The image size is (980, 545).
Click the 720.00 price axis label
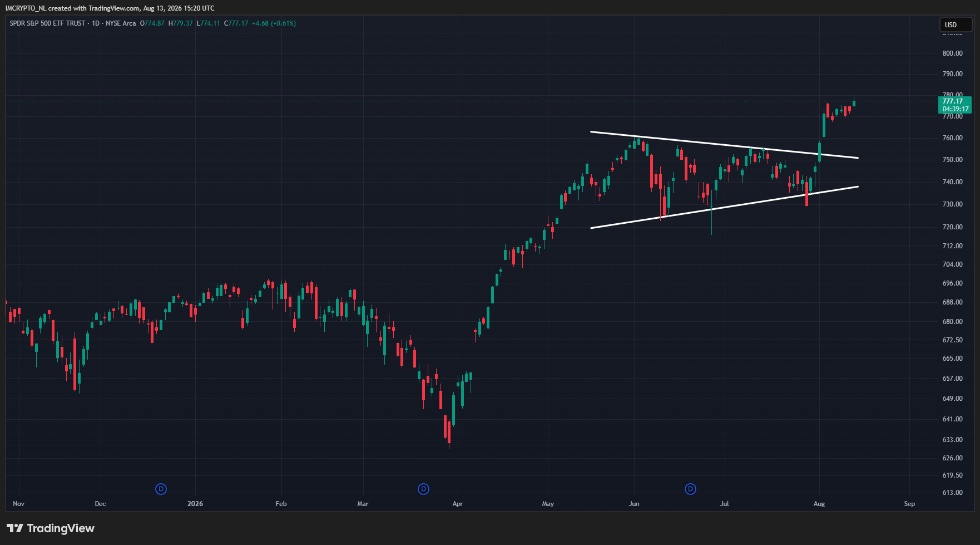pyautogui.click(x=953, y=227)
